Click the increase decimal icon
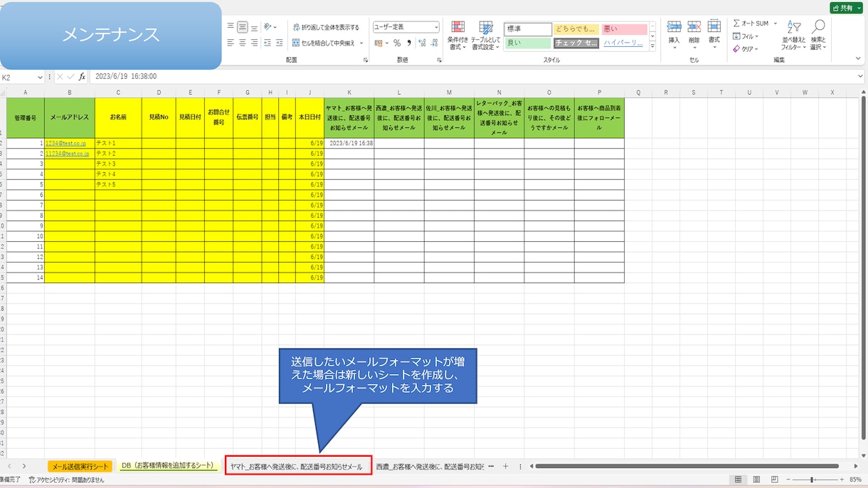This screenshot has height=488, width=868. click(x=423, y=43)
